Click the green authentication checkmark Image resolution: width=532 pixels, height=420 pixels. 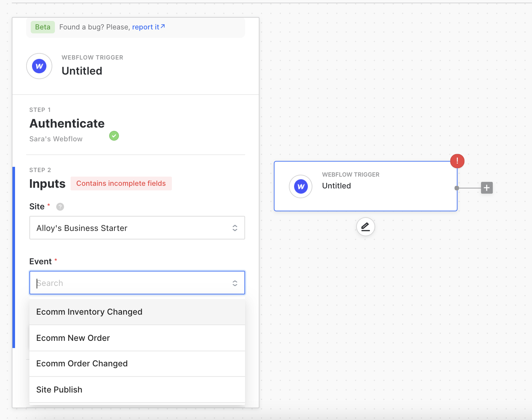(114, 136)
